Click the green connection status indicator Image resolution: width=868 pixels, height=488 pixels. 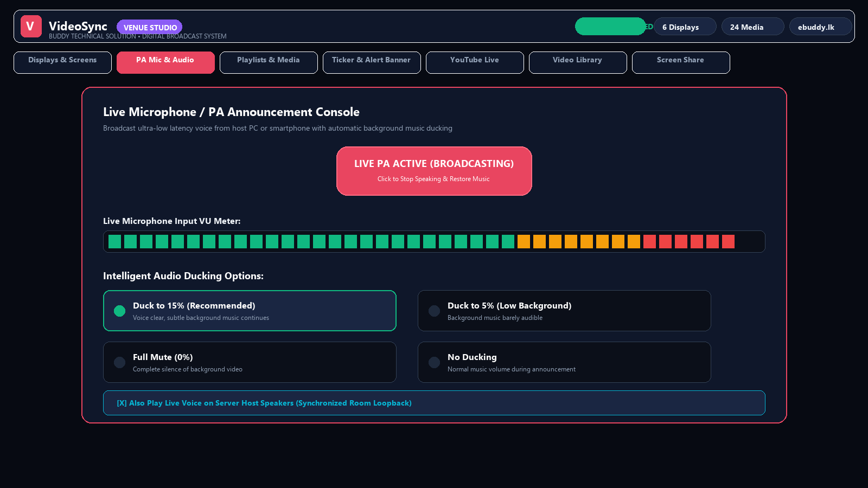(610, 27)
